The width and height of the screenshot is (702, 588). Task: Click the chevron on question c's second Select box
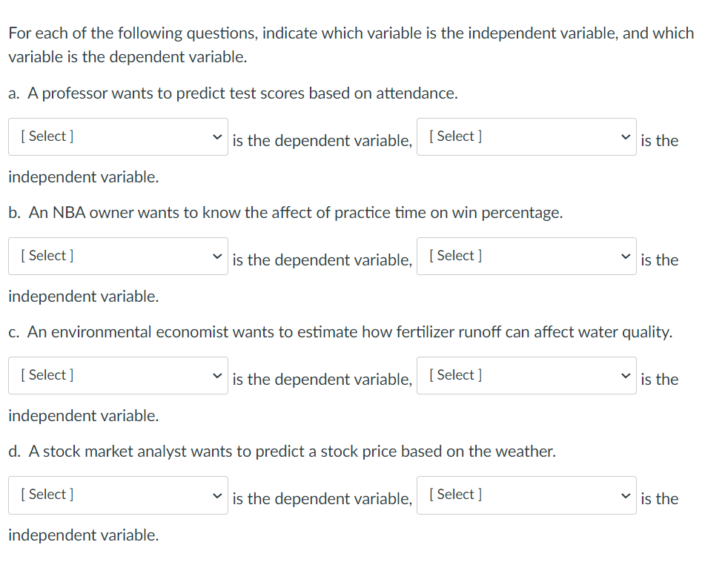pyautogui.click(x=626, y=375)
